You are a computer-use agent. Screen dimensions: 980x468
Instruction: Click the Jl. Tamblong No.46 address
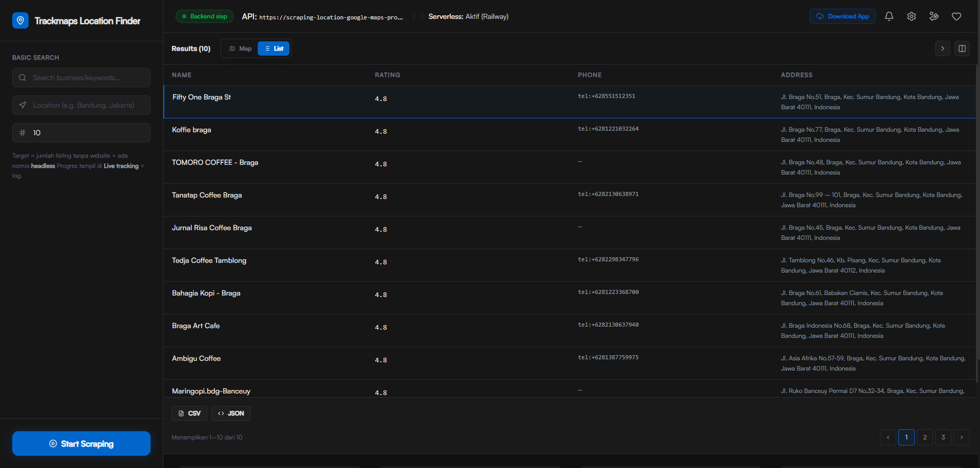(861, 265)
